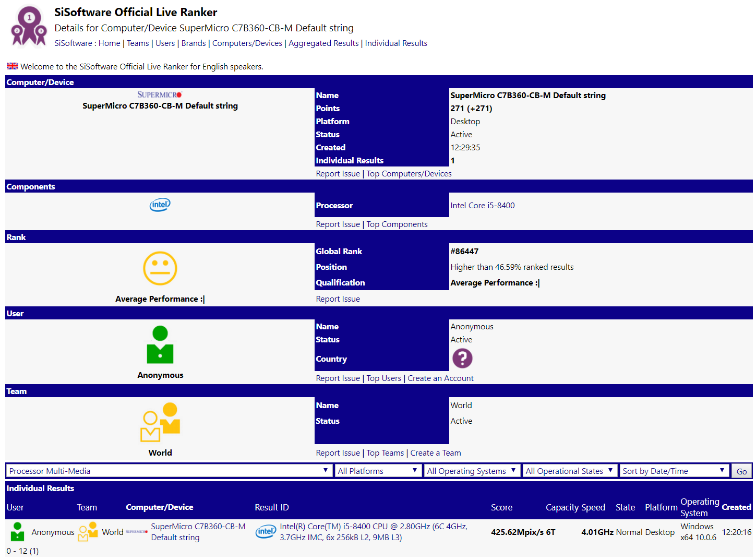Open the Intel Core i5-8400 processor link

coord(482,205)
